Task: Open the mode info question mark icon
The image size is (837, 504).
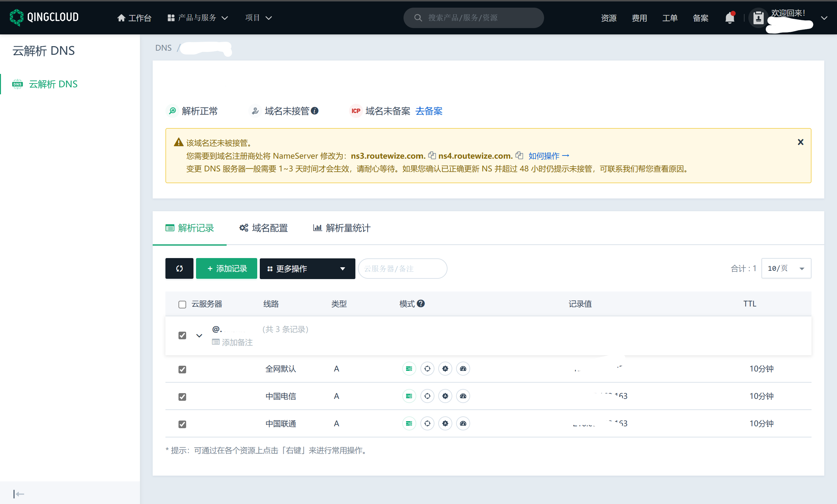Action: (421, 303)
